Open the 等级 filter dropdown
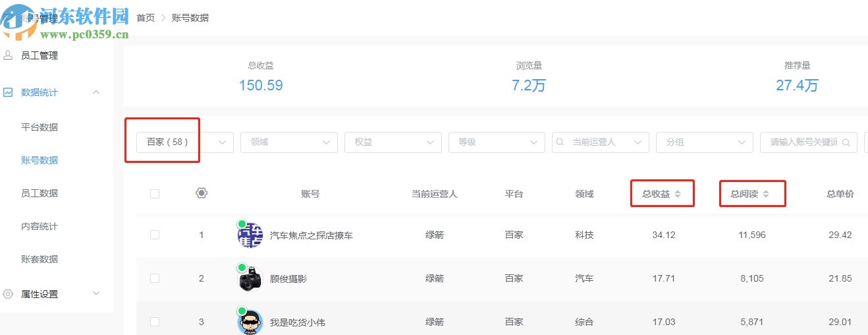868x335 pixels. click(x=497, y=142)
